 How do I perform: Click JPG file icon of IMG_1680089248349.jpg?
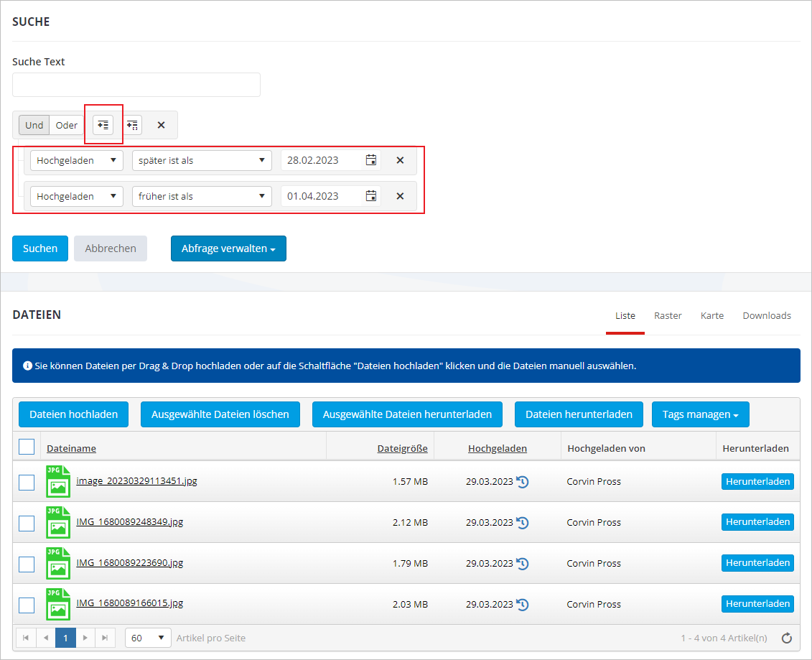tap(58, 522)
